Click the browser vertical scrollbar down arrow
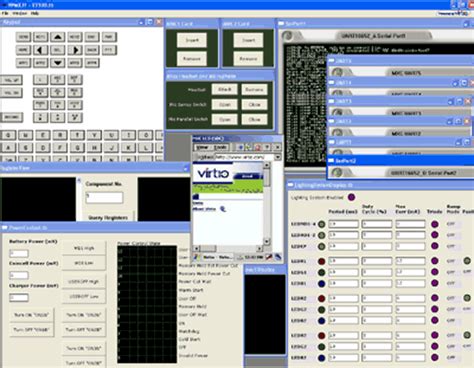The width and height of the screenshot is (474, 368). 267,241
